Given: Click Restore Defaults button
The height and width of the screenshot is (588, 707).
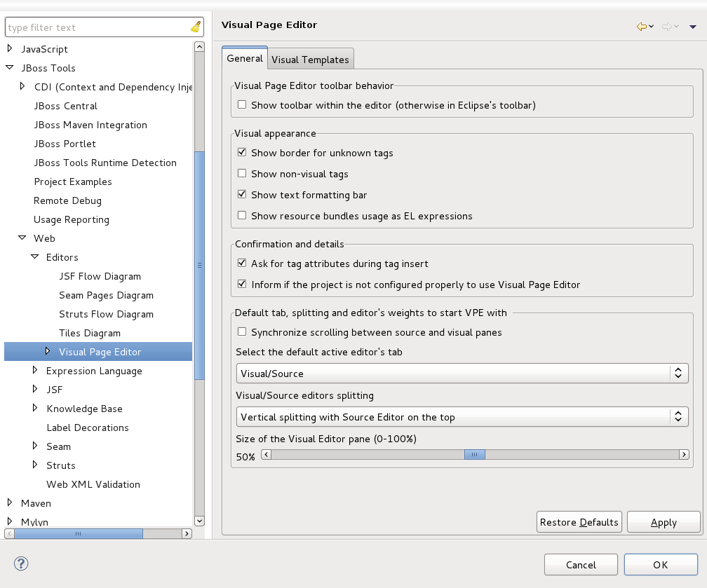Looking at the screenshot, I should point(579,521).
